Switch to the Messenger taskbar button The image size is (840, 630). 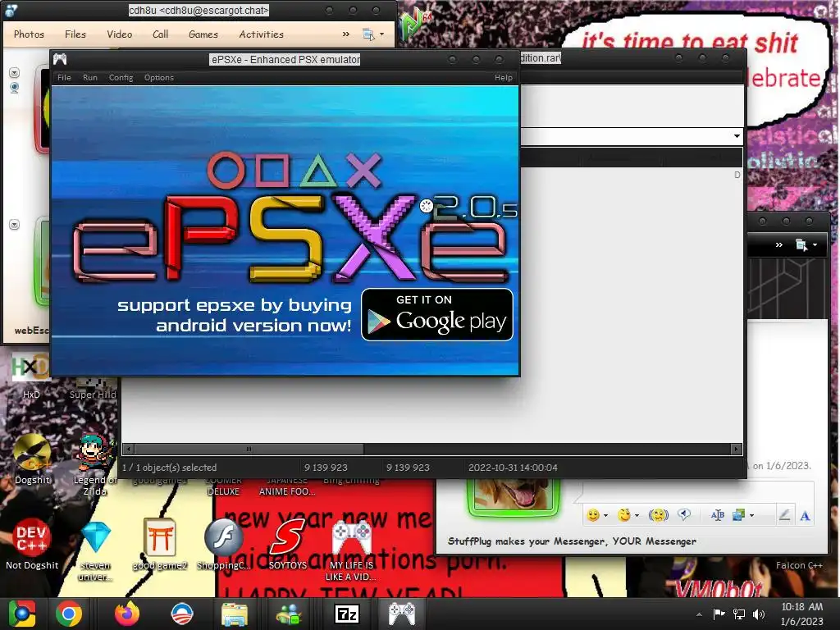(289, 614)
